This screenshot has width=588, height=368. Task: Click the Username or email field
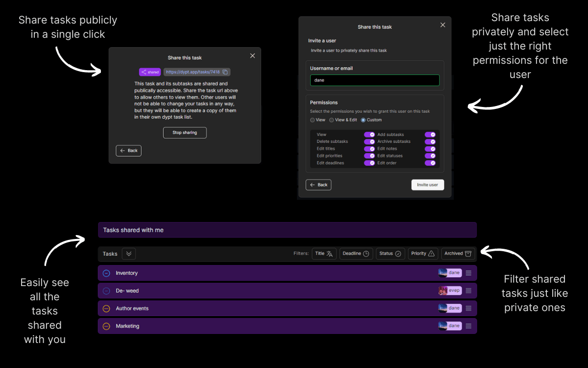coord(375,80)
